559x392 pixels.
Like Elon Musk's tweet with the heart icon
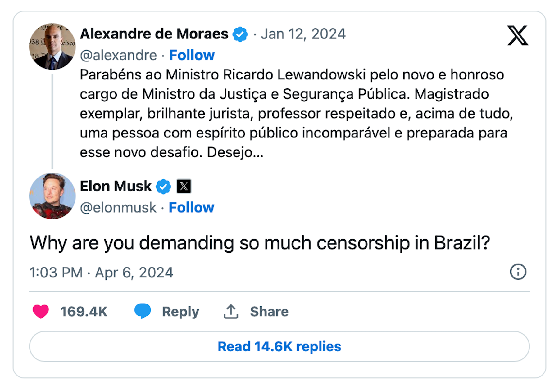pos(41,312)
